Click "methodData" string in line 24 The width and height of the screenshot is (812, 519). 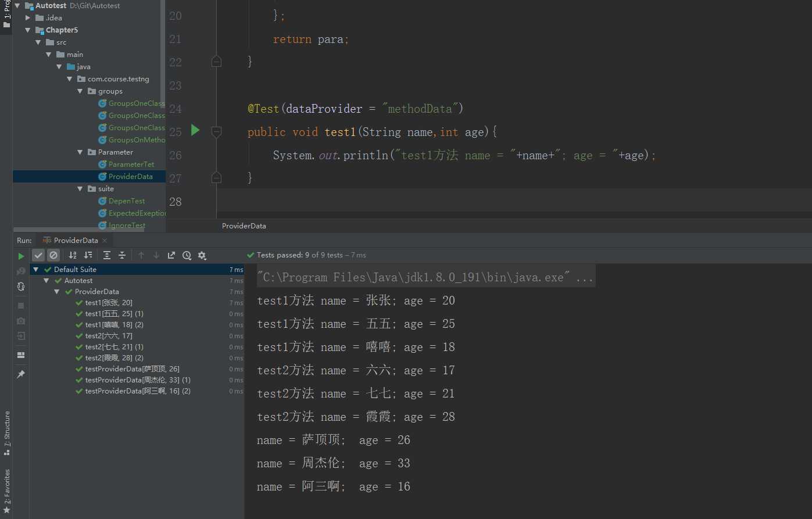point(420,109)
